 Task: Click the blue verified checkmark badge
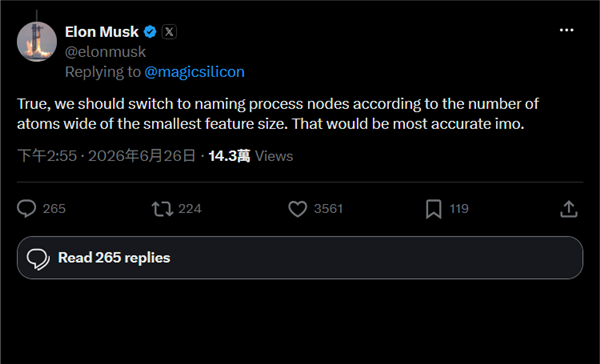click(150, 32)
